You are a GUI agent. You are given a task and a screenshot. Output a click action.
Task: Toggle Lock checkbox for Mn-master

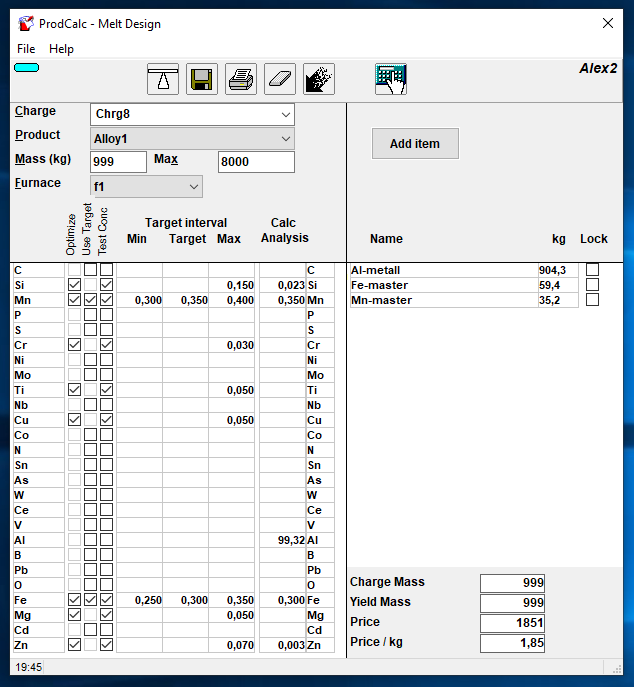click(x=592, y=300)
